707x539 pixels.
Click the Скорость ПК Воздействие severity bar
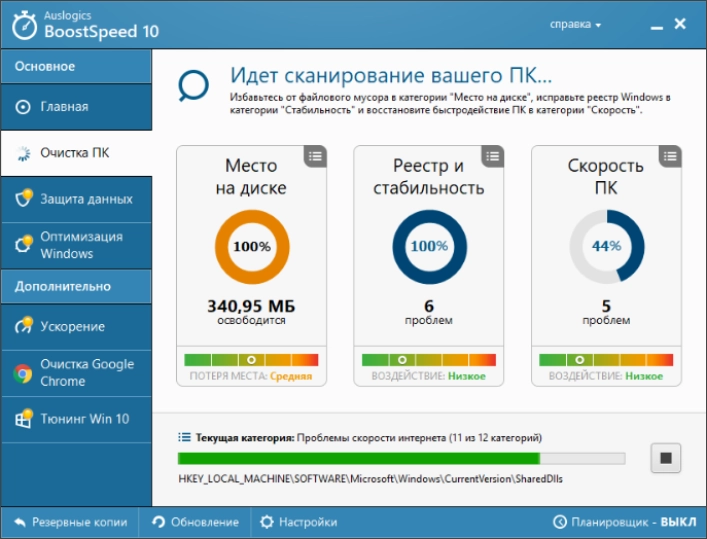(x=606, y=359)
